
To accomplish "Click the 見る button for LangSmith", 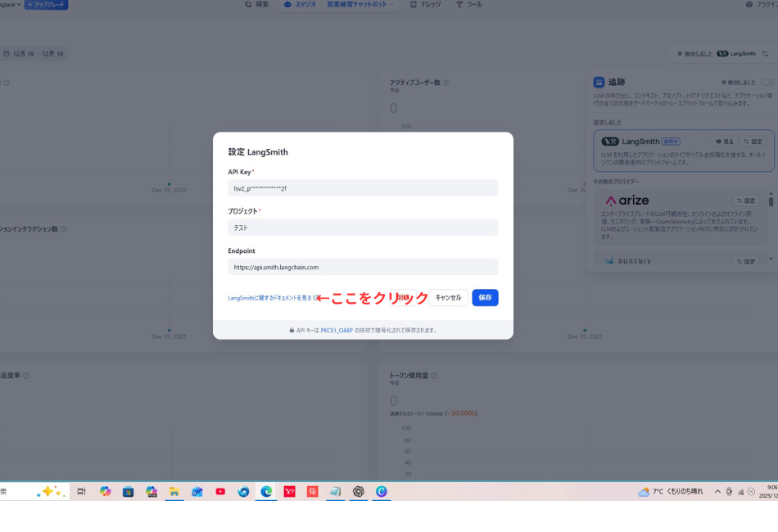I will pos(726,142).
